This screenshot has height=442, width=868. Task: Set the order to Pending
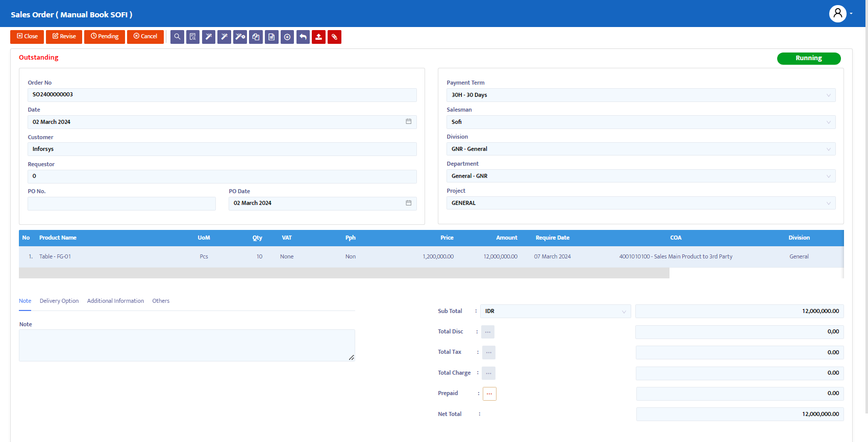105,37
